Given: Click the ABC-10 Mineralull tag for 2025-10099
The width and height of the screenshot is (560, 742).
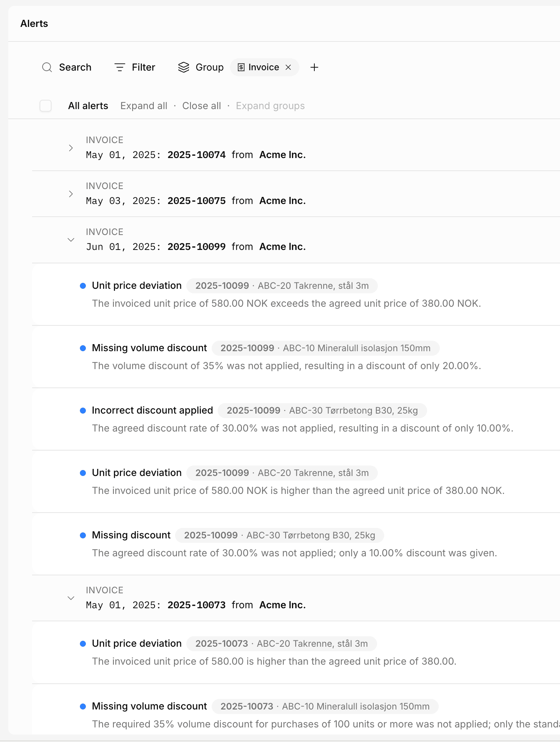Looking at the screenshot, I should (325, 348).
